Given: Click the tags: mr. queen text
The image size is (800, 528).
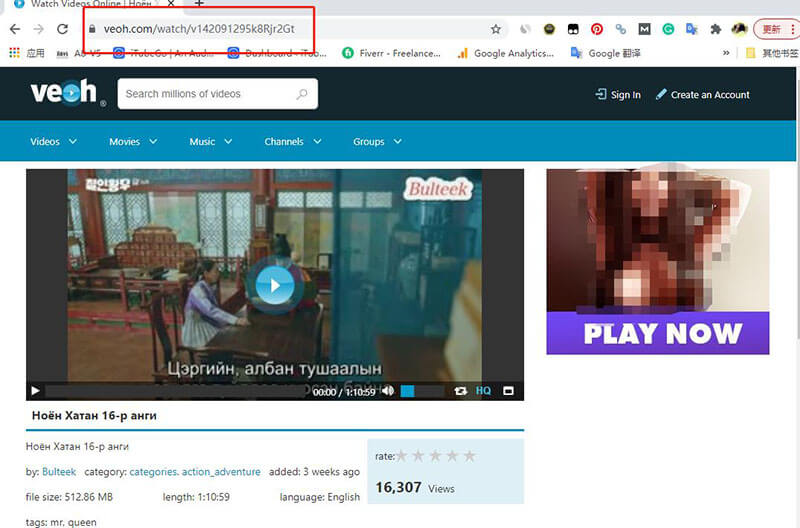Looking at the screenshot, I should tap(61, 522).
